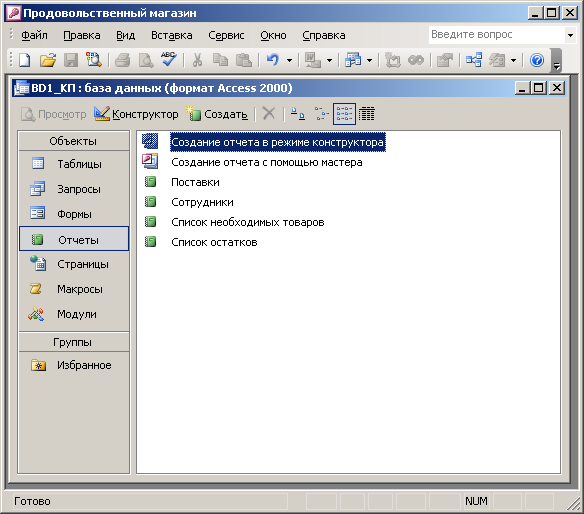Select Таблицы in the objects pane
584x514 pixels.
click(x=74, y=164)
